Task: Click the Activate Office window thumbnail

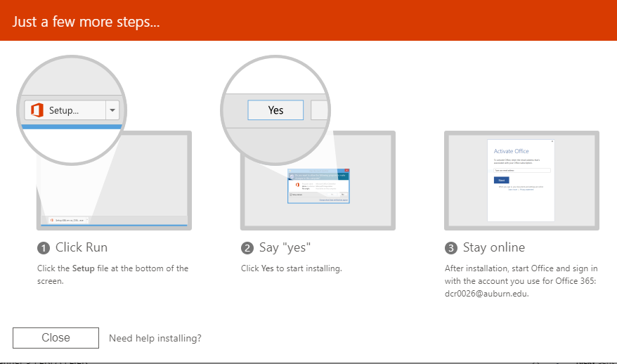Action: (521, 180)
